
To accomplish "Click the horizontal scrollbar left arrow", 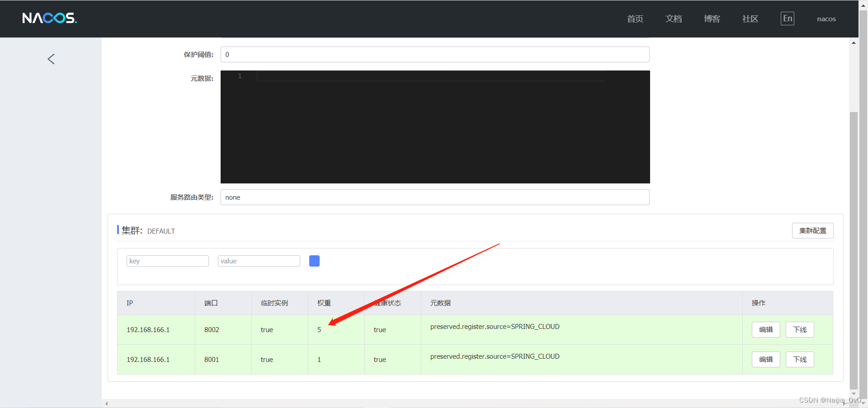I will click(x=107, y=403).
